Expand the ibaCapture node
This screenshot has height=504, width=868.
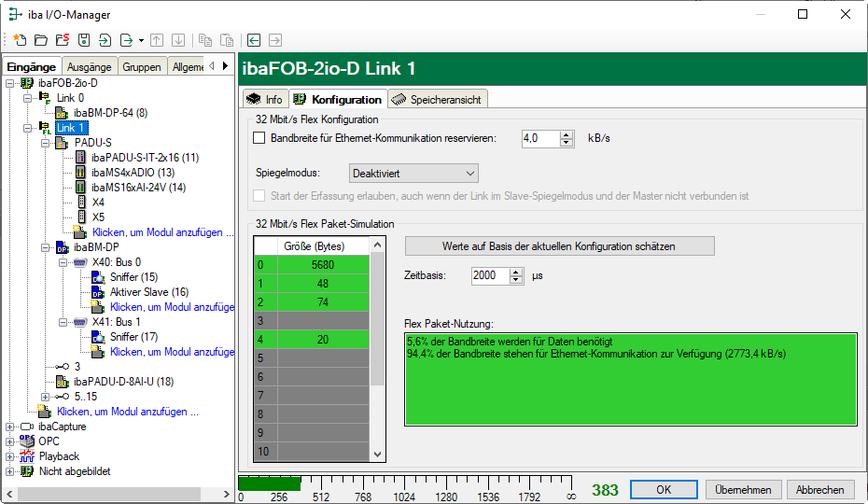(x=10, y=427)
